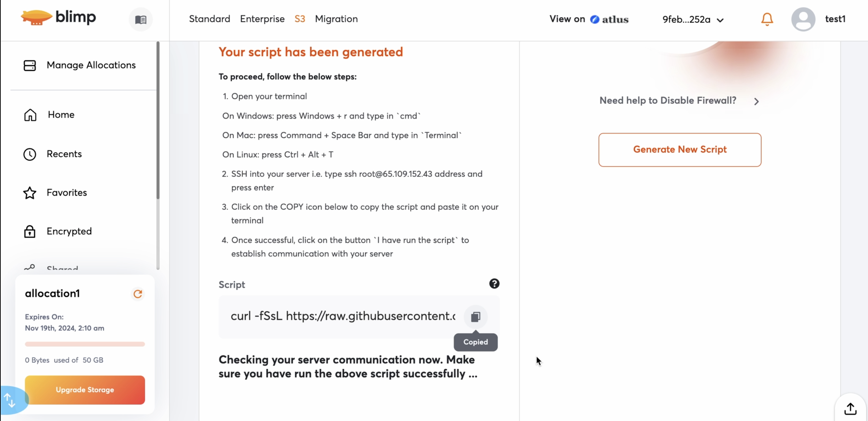Click the user avatar icon
The height and width of the screenshot is (421, 868).
(x=803, y=19)
